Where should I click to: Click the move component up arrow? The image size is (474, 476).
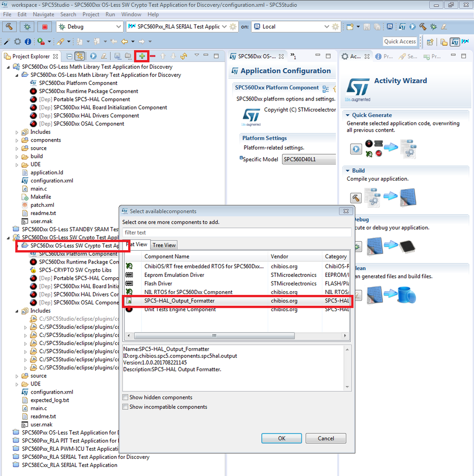[x=163, y=56]
